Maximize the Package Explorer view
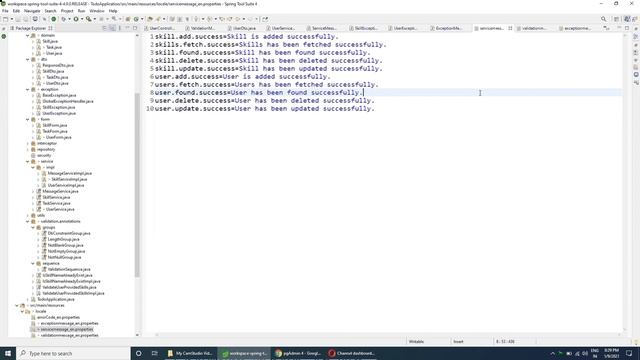Screen dimensions: 640x360 coord(135,28)
